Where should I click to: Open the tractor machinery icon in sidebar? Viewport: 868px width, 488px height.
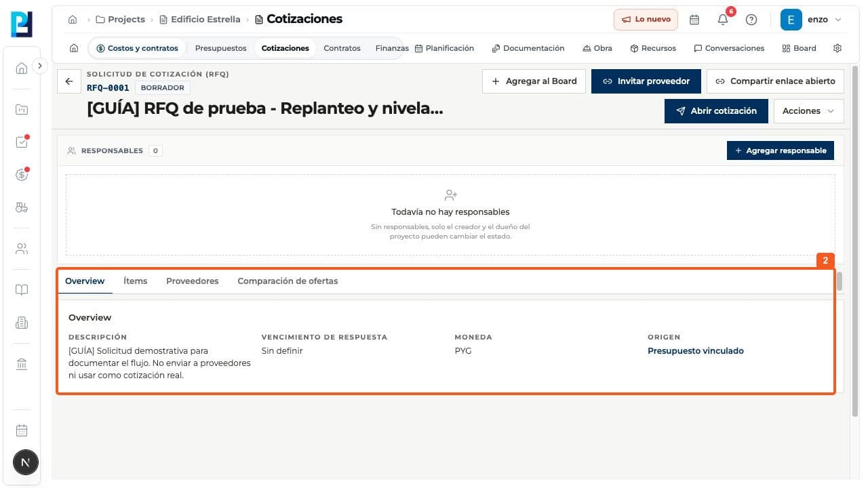(22, 208)
